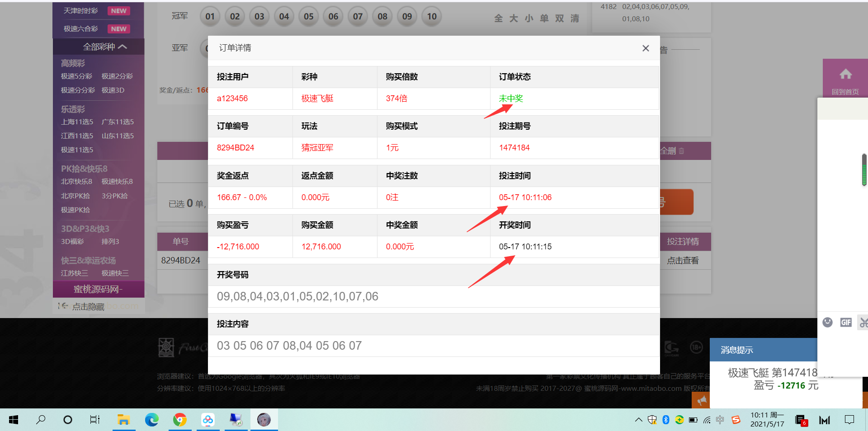Select champion number 10 ball
This screenshot has height=431, width=868.
(432, 17)
